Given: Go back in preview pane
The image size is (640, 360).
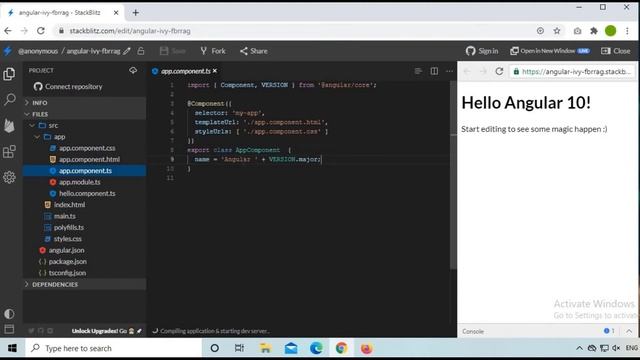Looking at the screenshot, I should [x=467, y=71].
